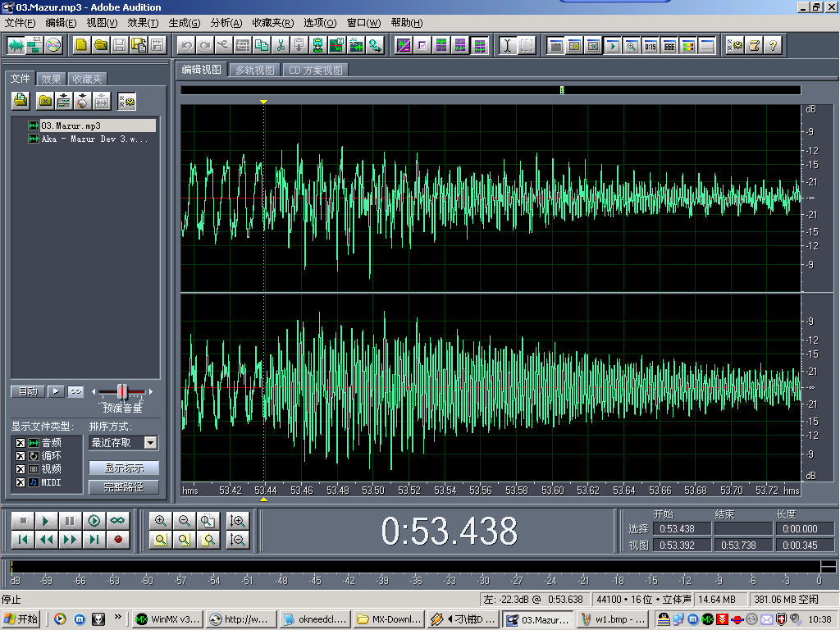Toggle the MIDI file type checkbox
The image size is (840, 630).
pyautogui.click(x=21, y=482)
